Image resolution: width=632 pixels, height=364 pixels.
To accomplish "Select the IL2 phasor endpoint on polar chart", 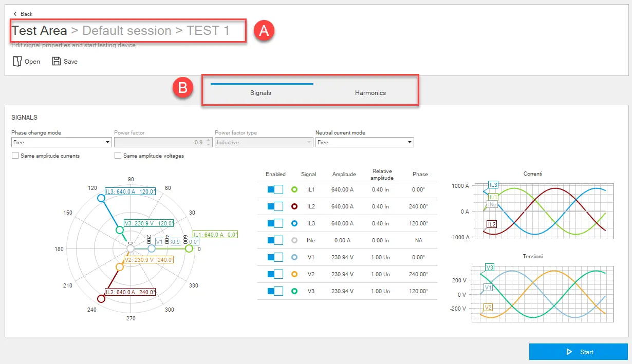I will coord(101,299).
